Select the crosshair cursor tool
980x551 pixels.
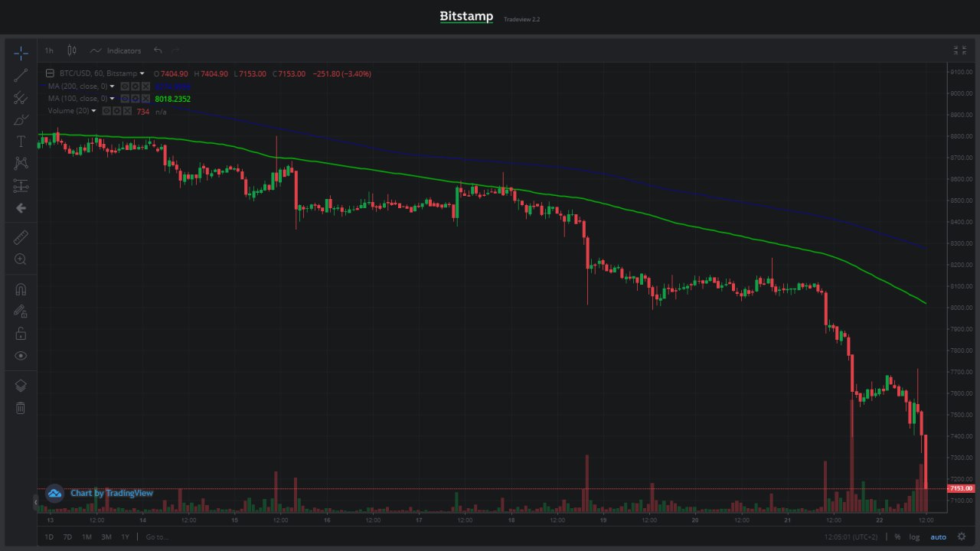[21, 53]
